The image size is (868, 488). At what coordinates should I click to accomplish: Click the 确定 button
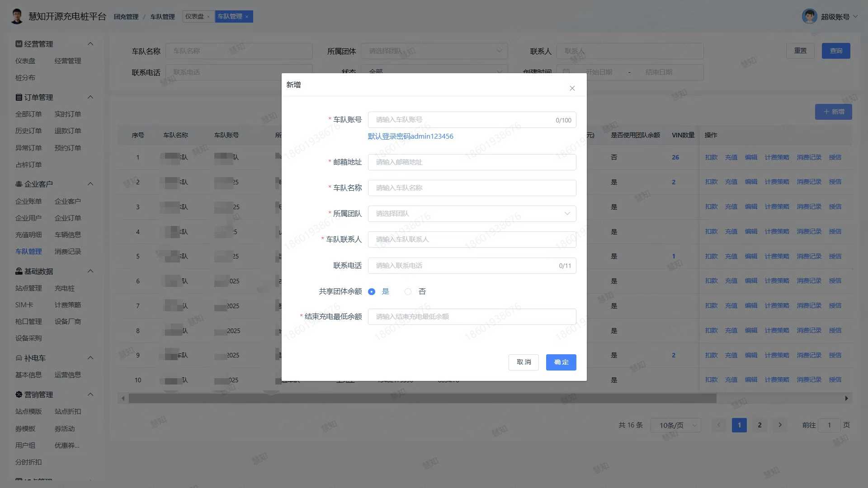point(561,362)
